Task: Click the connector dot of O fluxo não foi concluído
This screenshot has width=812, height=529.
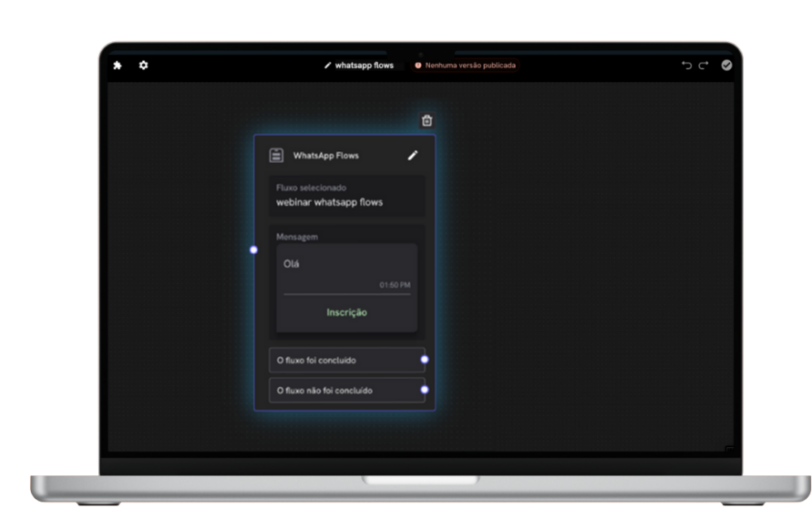Action: click(425, 390)
